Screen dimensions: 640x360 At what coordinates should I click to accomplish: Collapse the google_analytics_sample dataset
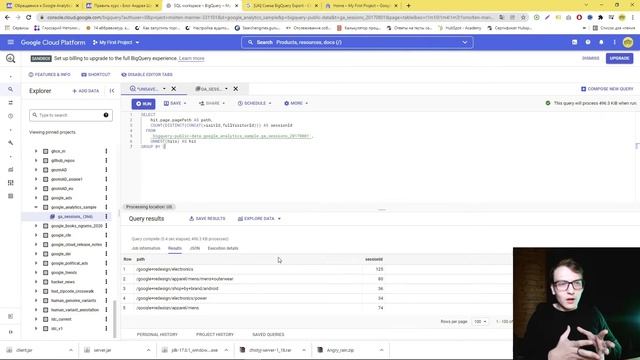point(36,207)
